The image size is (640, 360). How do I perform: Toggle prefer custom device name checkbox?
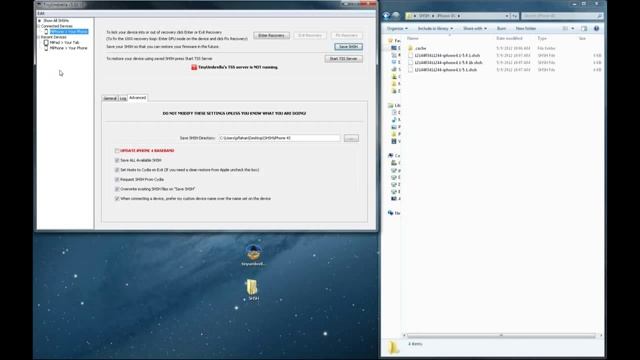point(117,199)
